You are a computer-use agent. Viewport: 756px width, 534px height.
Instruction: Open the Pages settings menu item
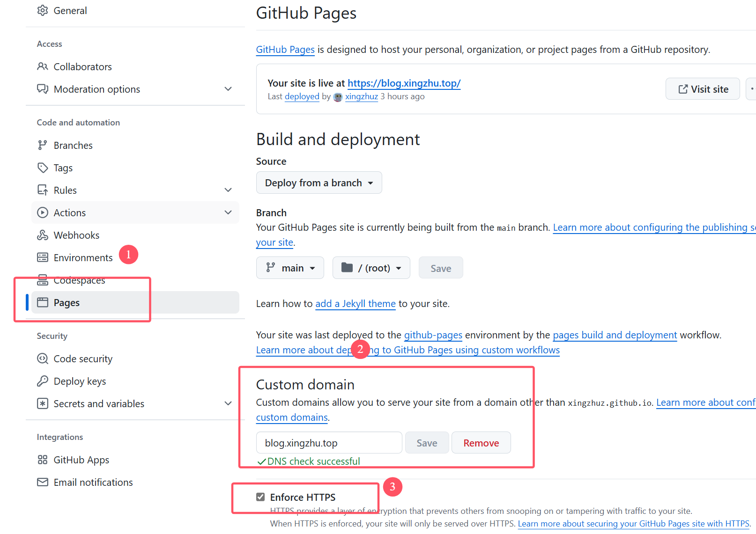coord(67,302)
